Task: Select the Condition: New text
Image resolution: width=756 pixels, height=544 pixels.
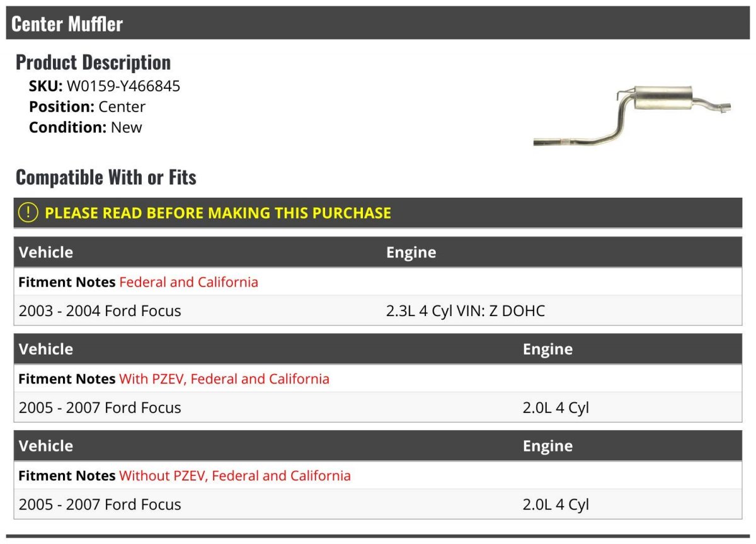Action: (86, 127)
